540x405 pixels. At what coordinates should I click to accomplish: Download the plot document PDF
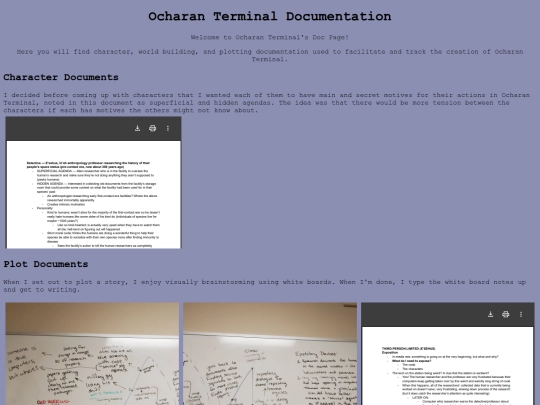(490, 314)
